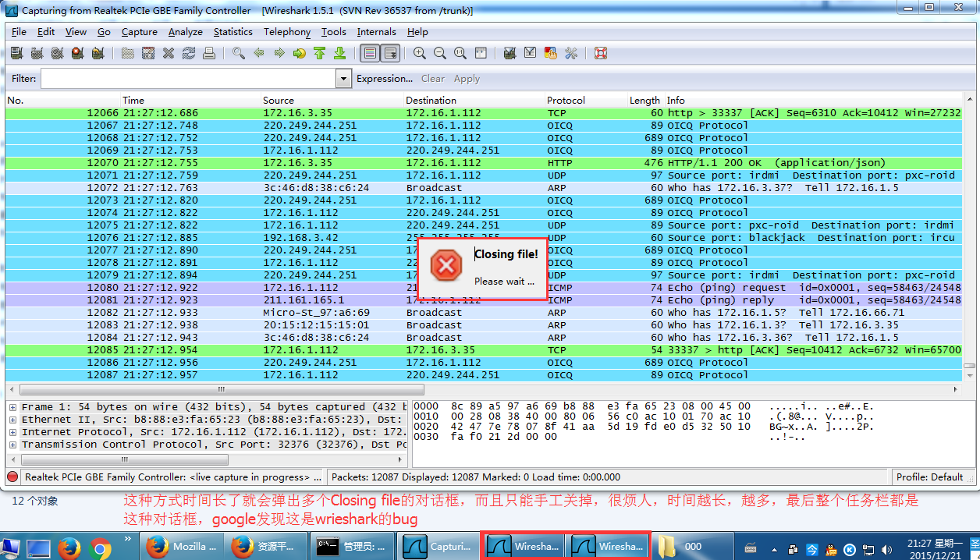Sort by the Time column header
This screenshot has height=560, width=980.
pyautogui.click(x=190, y=100)
